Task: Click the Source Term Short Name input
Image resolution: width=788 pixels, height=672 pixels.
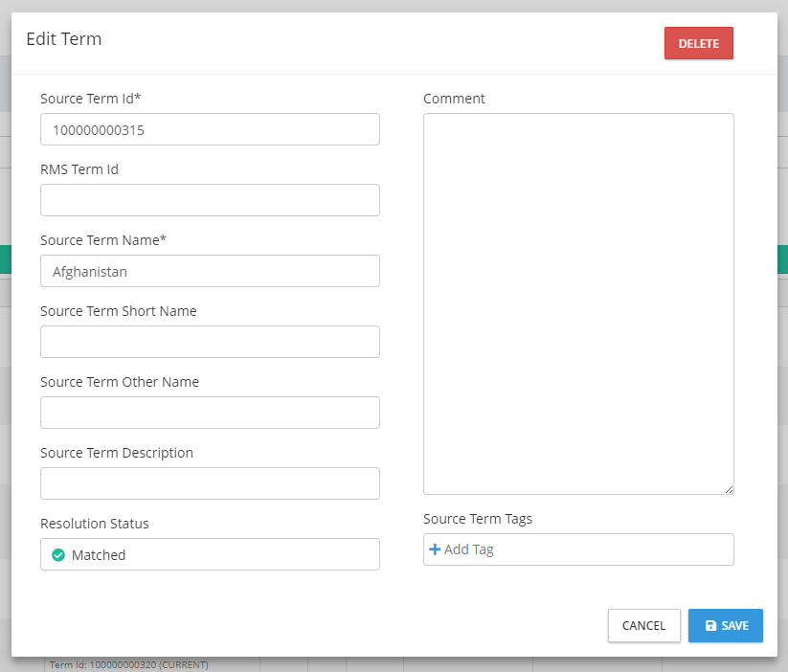Action: click(x=210, y=343)
